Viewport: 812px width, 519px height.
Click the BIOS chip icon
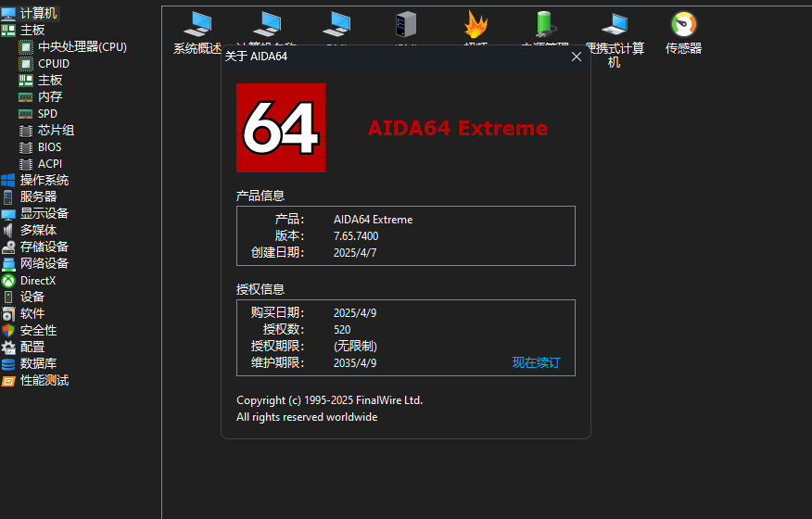tap(25, 147)
